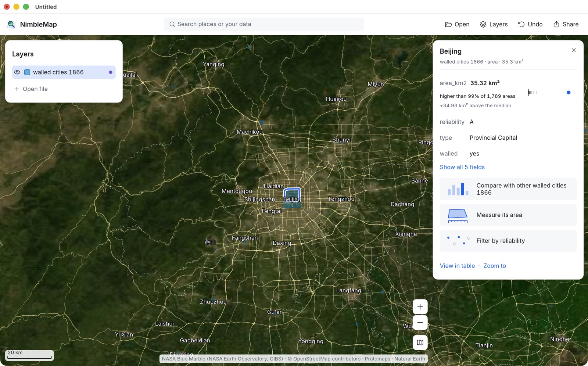588x366 pixels.
Task: Choose Filter by reliability
Action: point(508,241)
